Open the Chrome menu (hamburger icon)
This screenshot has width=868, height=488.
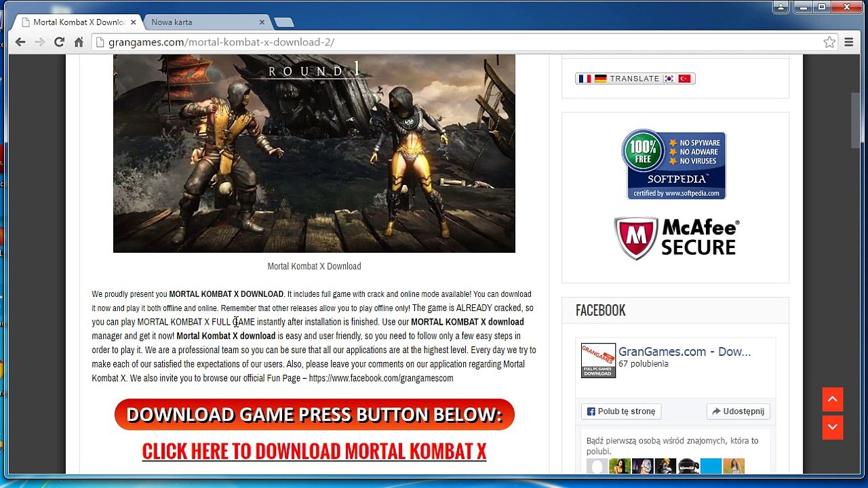[x=848, y=42]
